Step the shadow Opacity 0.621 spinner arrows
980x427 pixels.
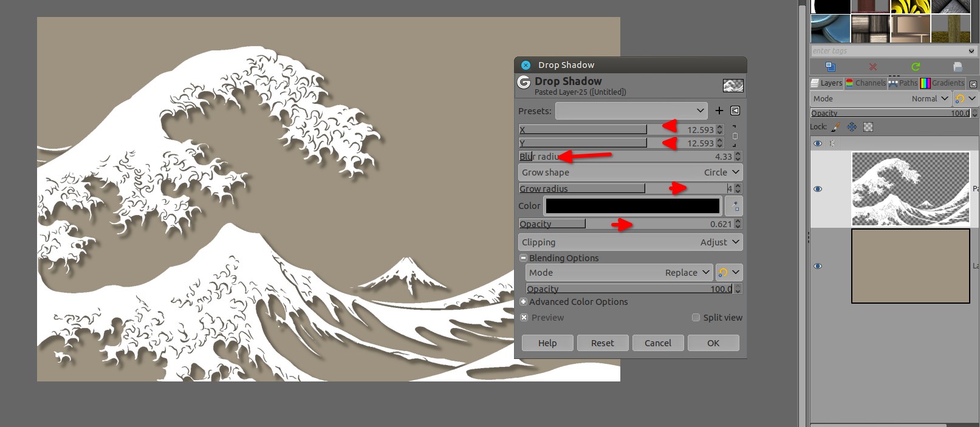[738, 224]
